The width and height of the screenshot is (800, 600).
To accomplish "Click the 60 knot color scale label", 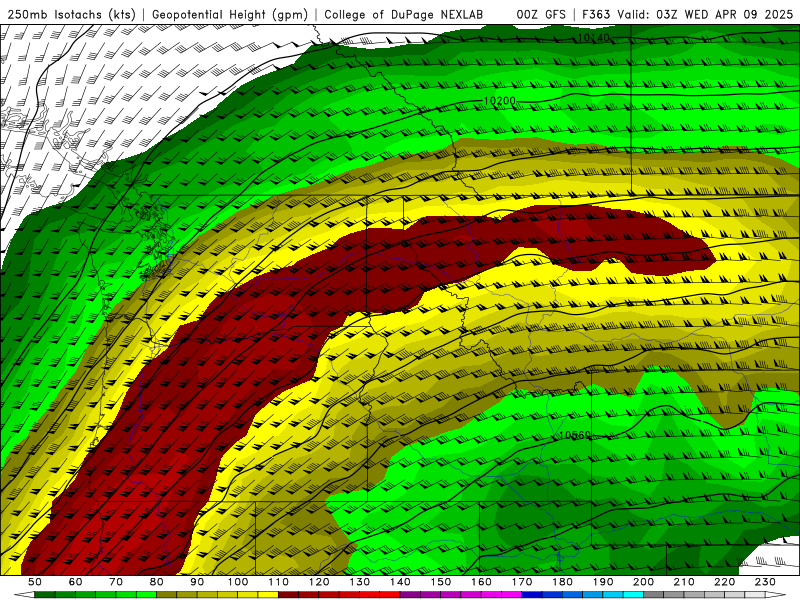I will coord(76,582).
